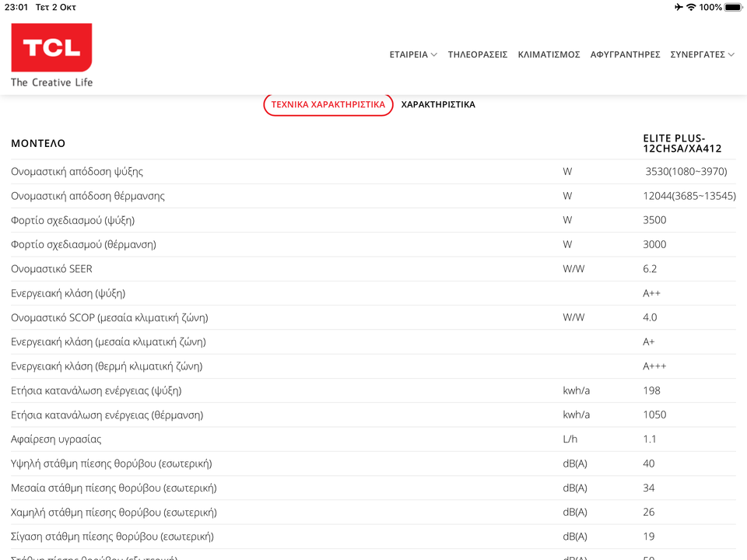Viewport: 747px width, 560px height.
Task: Click the W/W unit in SEER row
Action: point(573,269)
